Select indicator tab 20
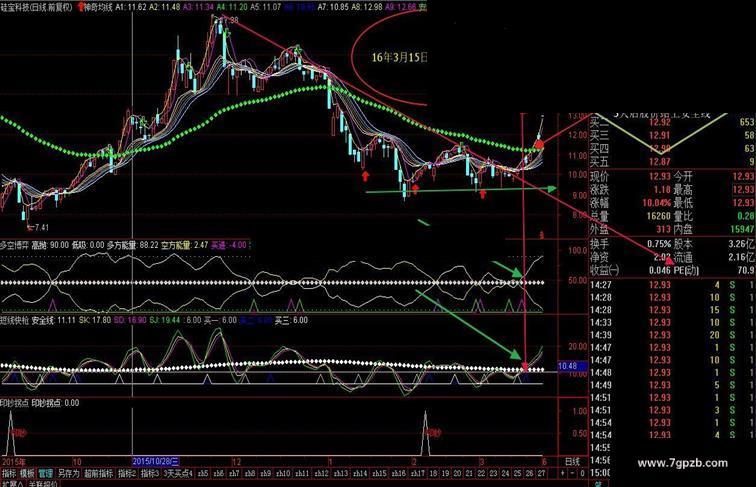 (x=457, y=473)
